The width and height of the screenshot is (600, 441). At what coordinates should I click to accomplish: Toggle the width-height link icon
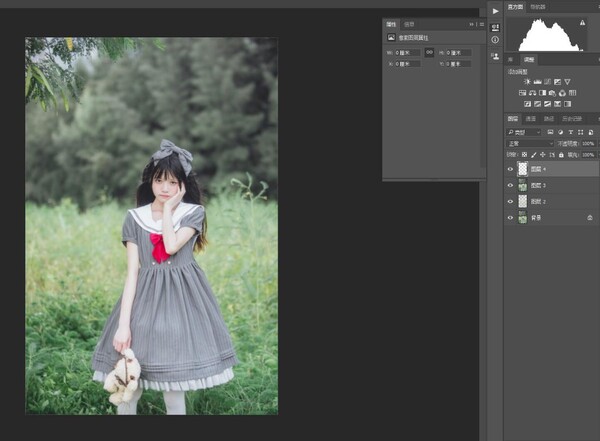[429, 52]
